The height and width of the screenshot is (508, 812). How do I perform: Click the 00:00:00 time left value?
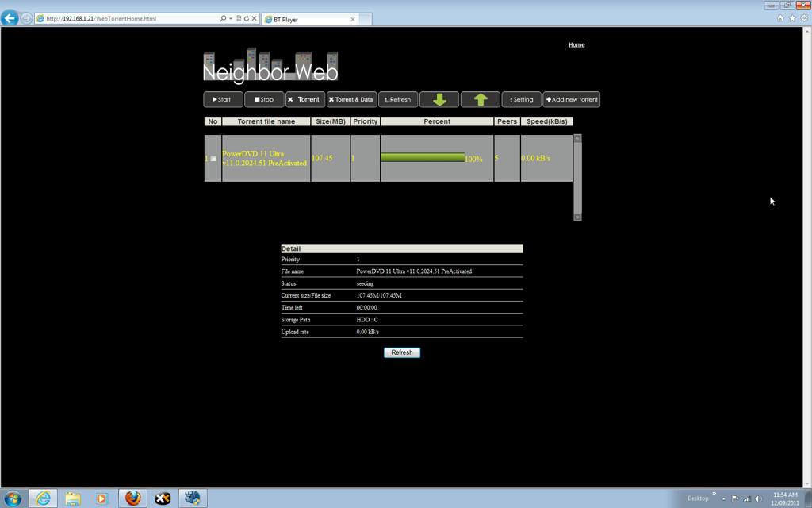pyautogui.click(x=366, y=308)
